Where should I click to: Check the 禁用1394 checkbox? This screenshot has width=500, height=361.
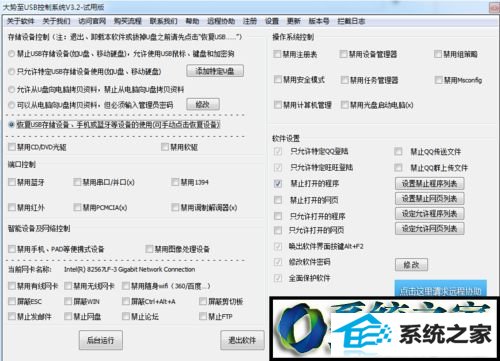[175, 182]
